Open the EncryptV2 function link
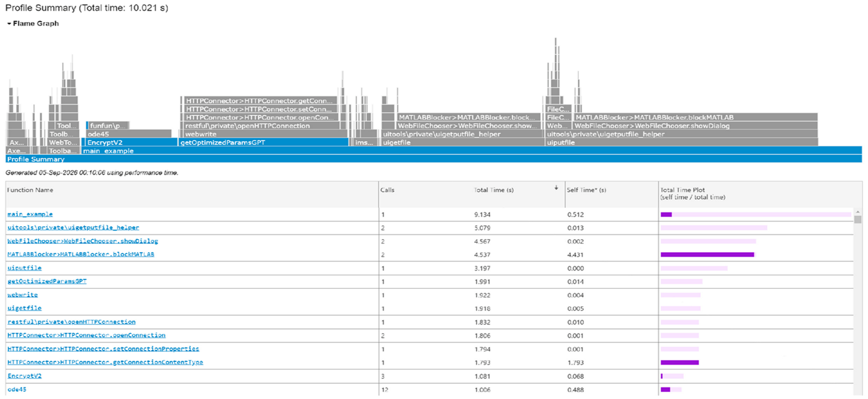868x399 pixels. click(25, 376)
